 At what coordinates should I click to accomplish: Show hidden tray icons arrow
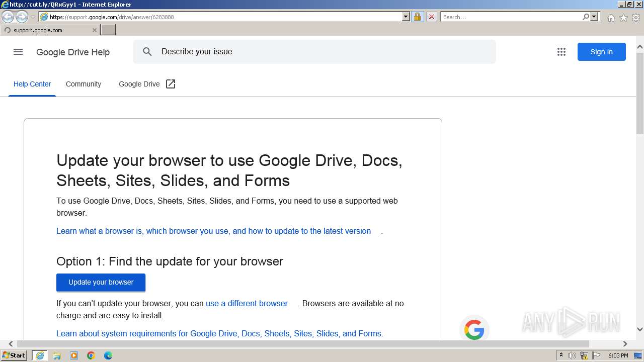(561, 355)
